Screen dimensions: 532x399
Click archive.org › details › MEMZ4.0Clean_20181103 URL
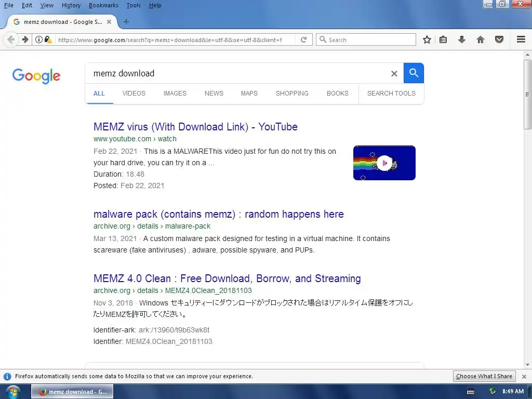pos(172,290)
